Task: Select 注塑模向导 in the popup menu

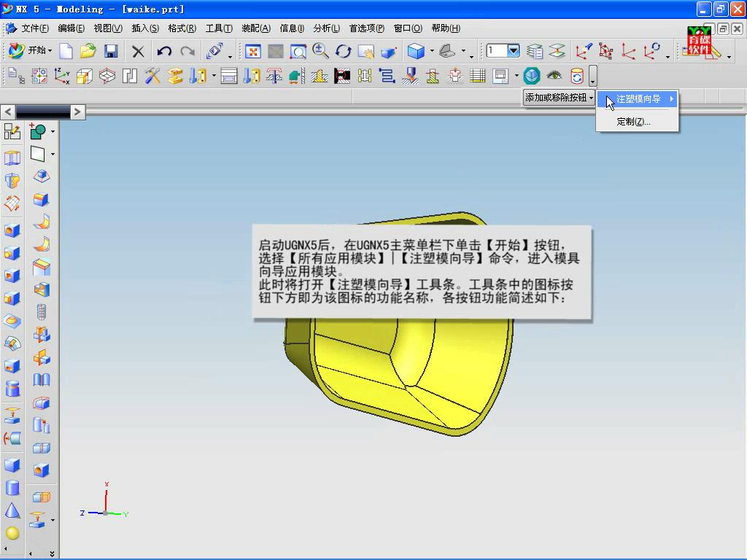Action: [x=638, y=99]
